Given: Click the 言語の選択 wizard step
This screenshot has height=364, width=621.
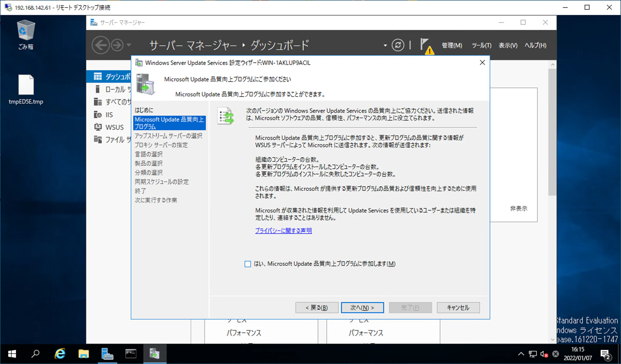Looking at the screenshot, I should tap(149, 154).
